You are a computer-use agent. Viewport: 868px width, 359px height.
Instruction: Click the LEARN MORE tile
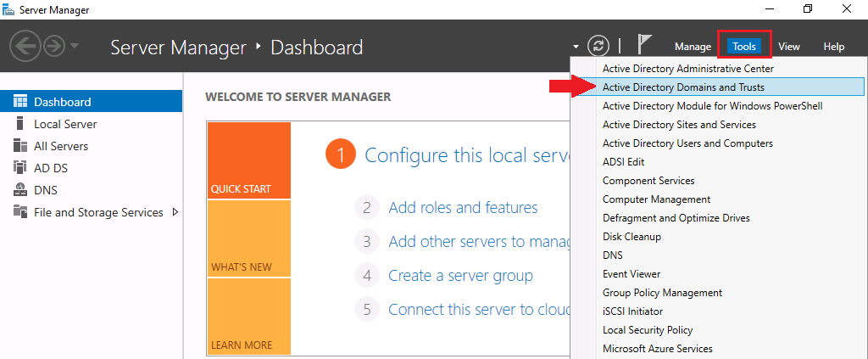(249, 317)
